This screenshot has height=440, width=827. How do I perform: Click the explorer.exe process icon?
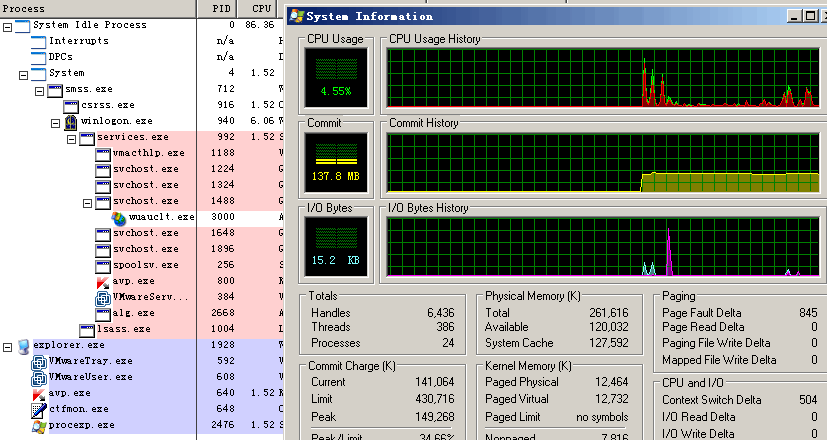coord(23,345)
